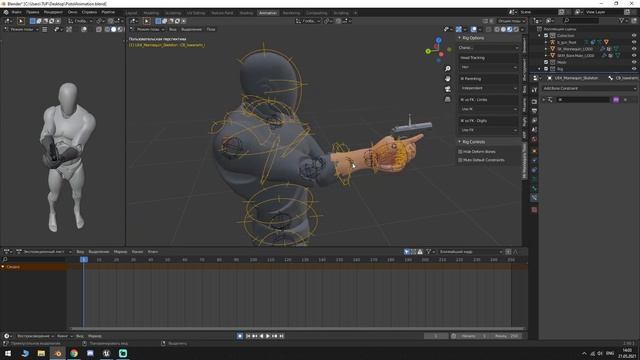Open Add Bone Constraint dropdown
Screen dimensions: 640x360
pos(589,88)
